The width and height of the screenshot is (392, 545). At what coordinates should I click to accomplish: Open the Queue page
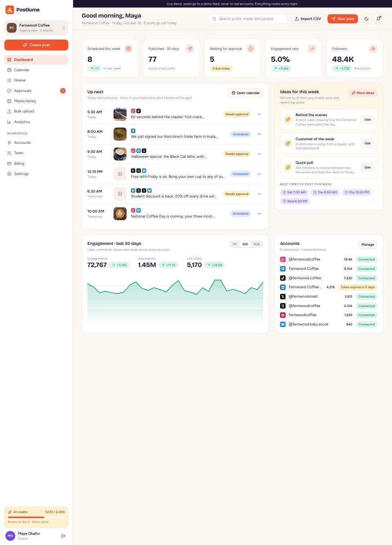click(x=36, y=80)
